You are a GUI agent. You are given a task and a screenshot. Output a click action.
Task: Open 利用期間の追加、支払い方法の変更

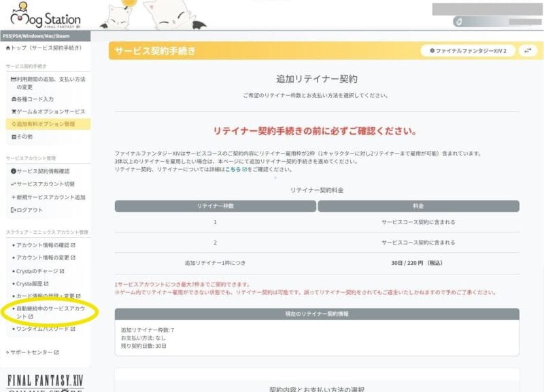(50, 84)
